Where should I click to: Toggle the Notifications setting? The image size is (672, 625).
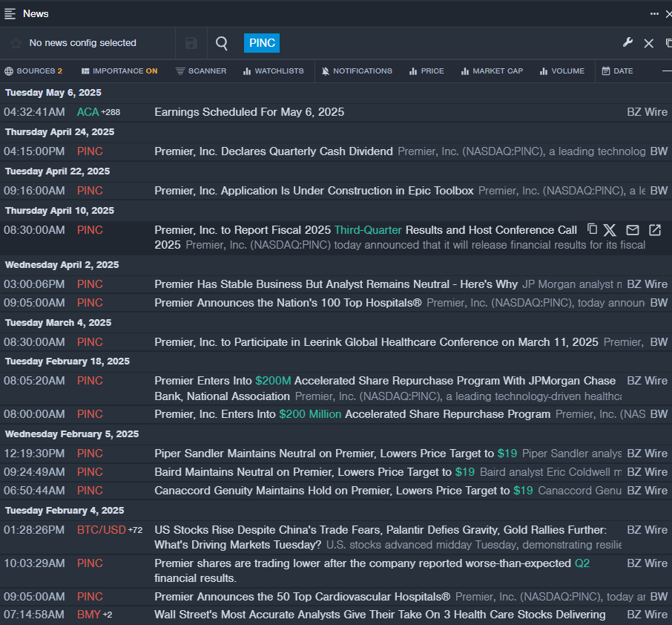coord(357,71)
